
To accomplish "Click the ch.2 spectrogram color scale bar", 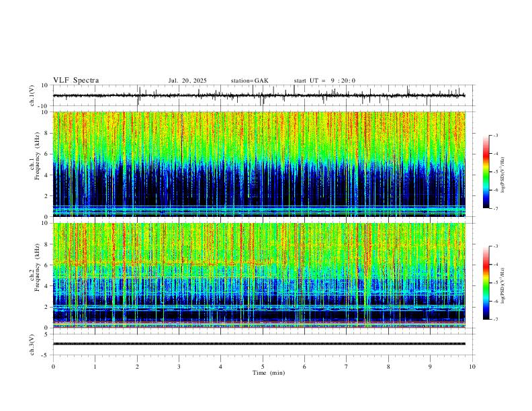I will pyautogui.click(x=486, y=283).
